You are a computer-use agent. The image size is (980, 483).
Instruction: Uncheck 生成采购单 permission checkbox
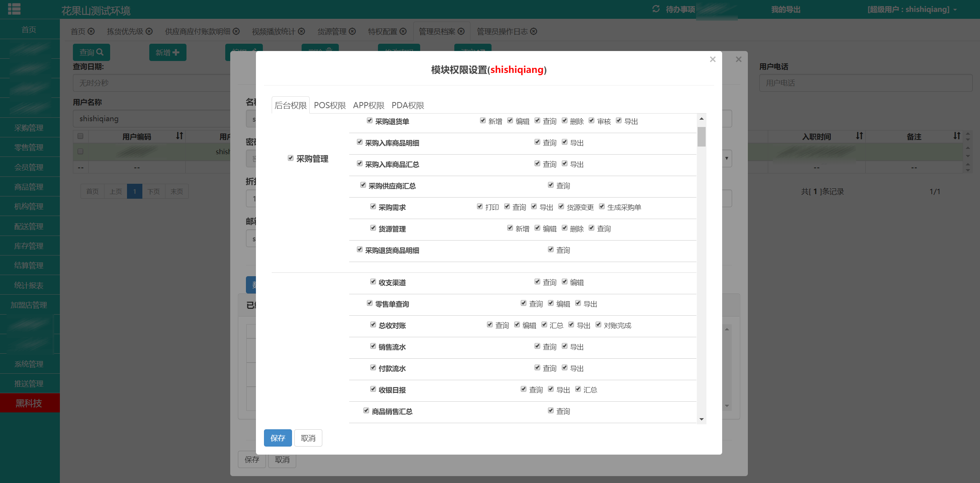click(602, 206)
